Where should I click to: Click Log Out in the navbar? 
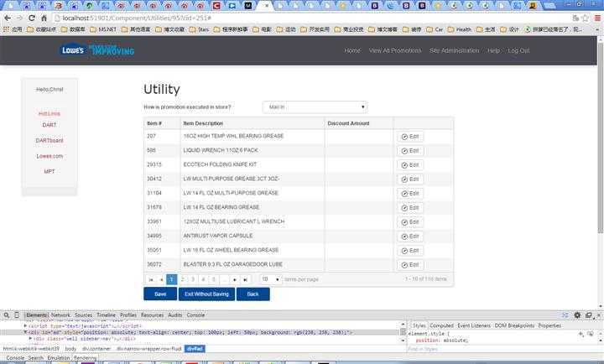click(518, 50)
